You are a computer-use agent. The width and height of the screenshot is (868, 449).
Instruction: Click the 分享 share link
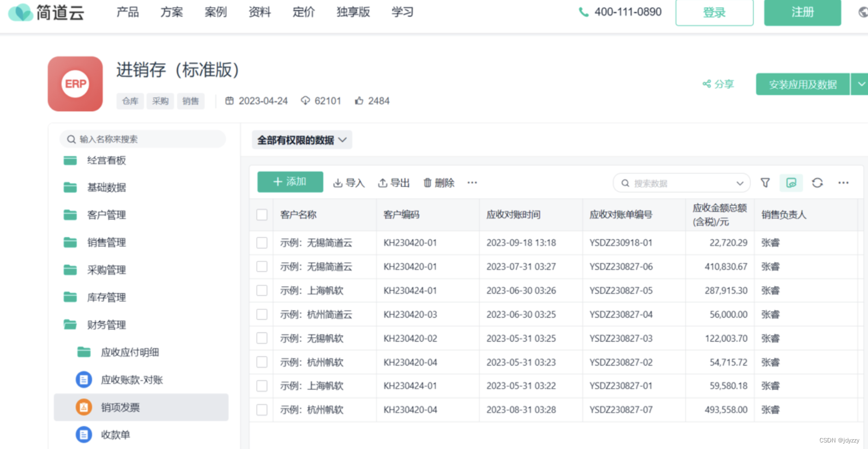tap(718, 84)
